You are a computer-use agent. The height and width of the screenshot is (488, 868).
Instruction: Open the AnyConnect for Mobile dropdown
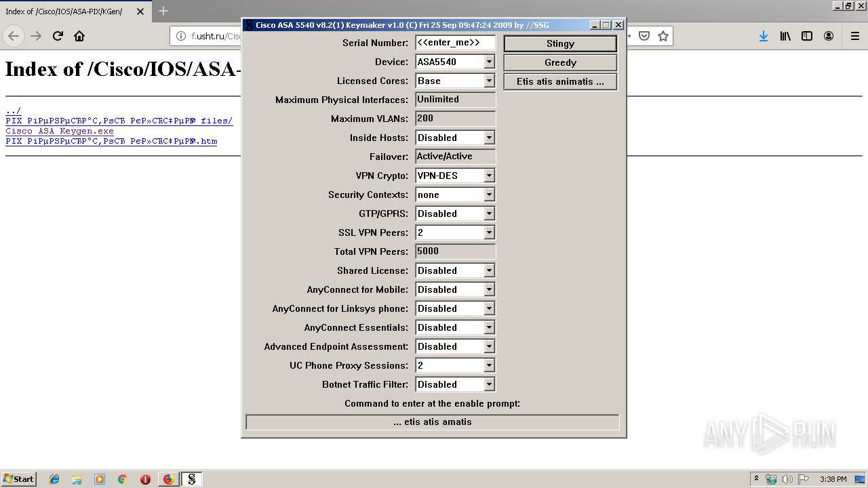[x=489, y=289]
